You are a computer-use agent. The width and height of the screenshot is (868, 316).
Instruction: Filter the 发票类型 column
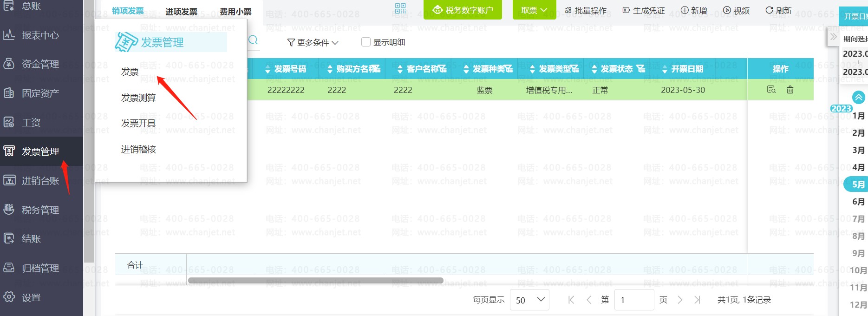click(575, 69)
